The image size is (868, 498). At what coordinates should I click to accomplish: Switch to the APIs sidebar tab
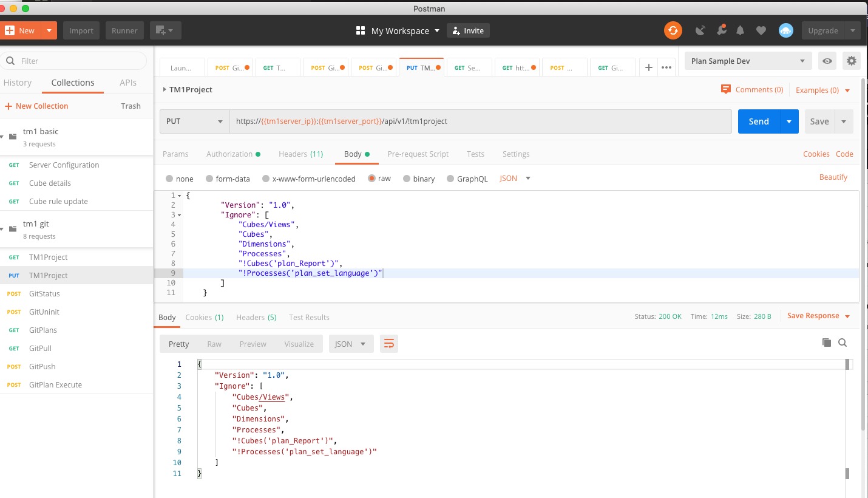click(128, 83)
